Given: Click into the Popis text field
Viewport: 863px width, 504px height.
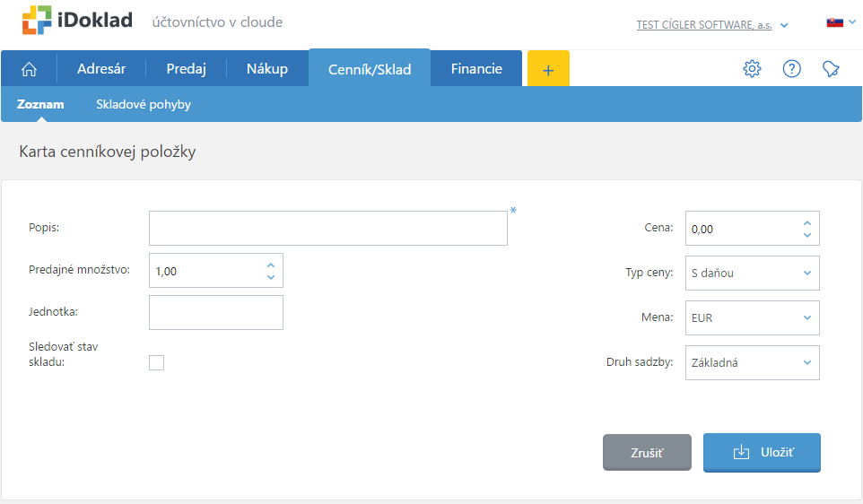Looking at the screenshot, I should [x=328, y=228].
